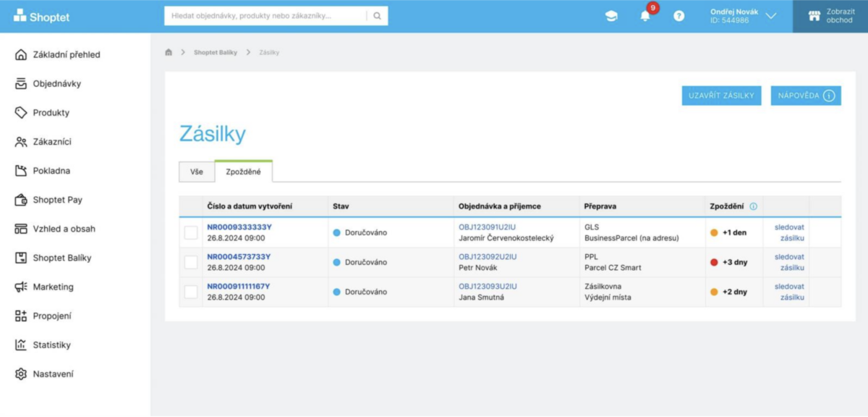
Task: Open the graduation cap academy icon
Action: click(612, 16)
